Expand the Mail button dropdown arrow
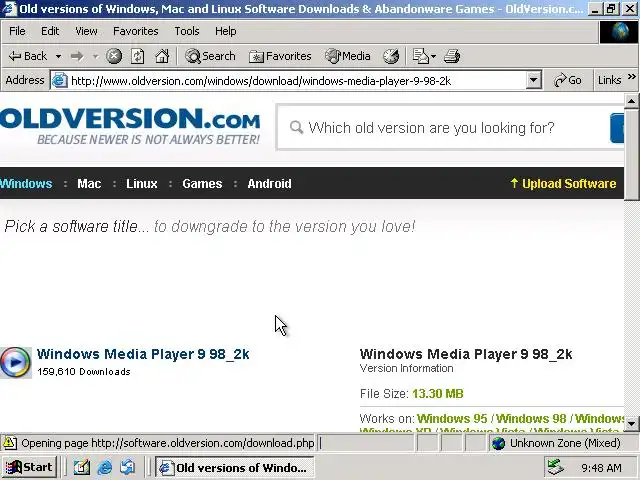The image size is (640, 480). (x=433, y=56)
